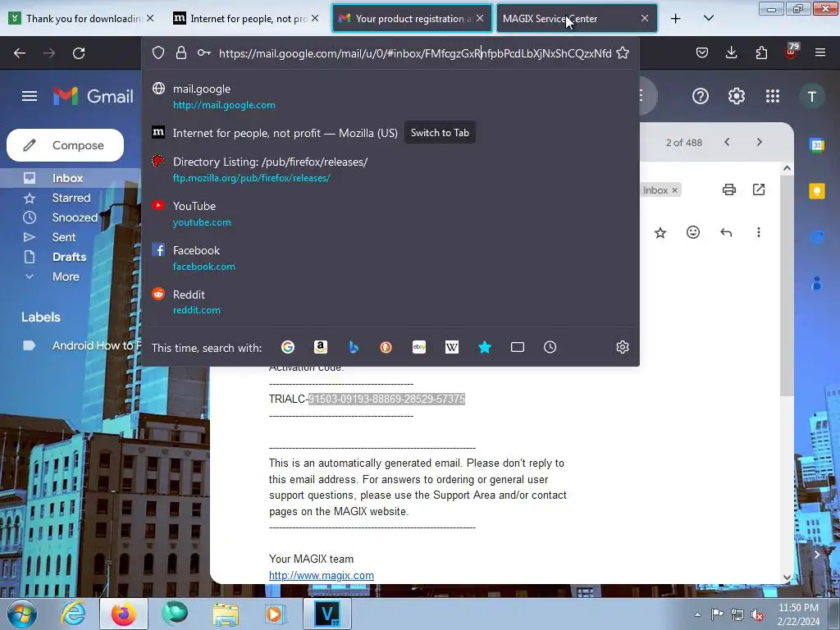Open search settings gear in URL dropdown

[x=622, y=347]
